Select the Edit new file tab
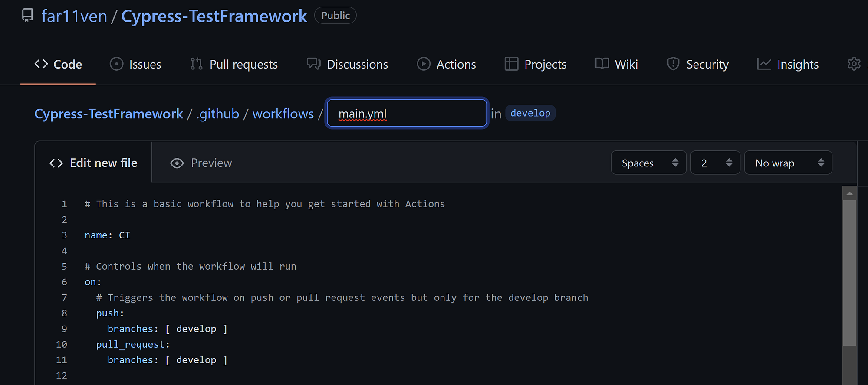 click(93, 163)
